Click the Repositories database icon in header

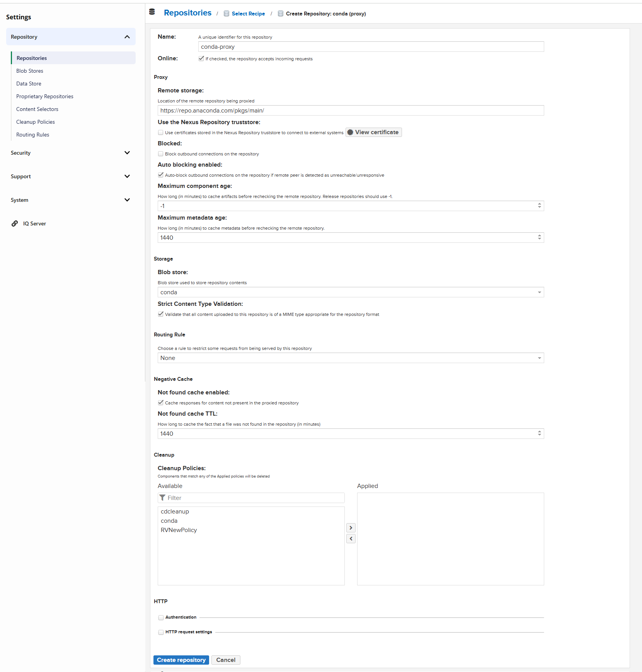[x=152, y=12]
